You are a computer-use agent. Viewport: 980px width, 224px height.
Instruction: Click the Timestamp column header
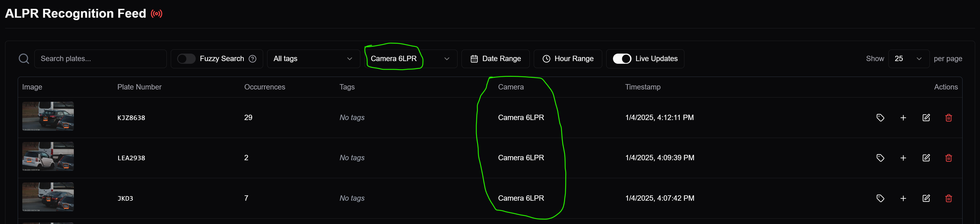(x=643, y=87)
